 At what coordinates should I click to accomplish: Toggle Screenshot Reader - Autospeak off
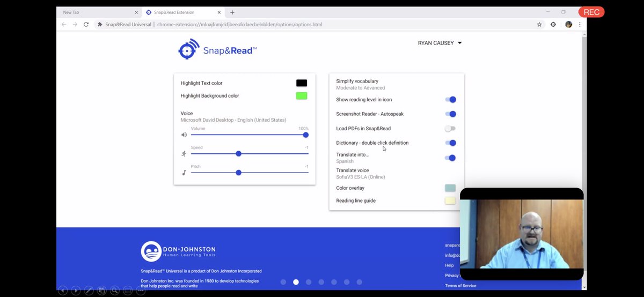[x=451, y=114]
